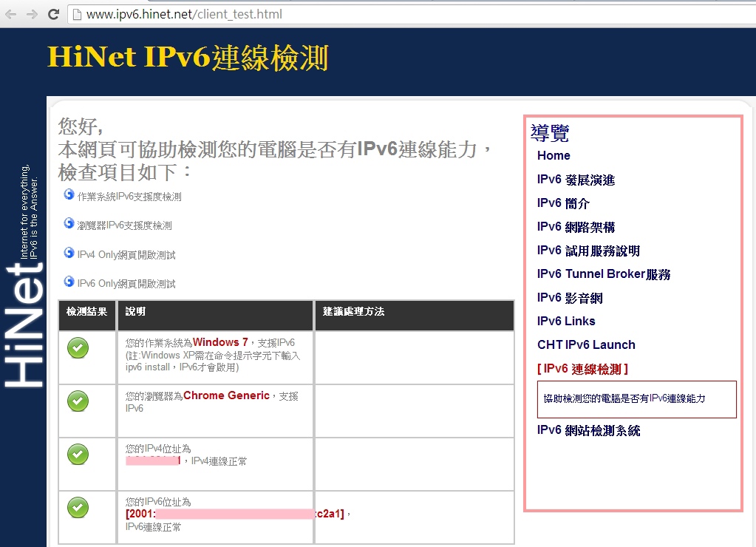
Task: Click the bullet icon beside IPv4 Only網頁開啟測試
Action: tap(69, 253)
